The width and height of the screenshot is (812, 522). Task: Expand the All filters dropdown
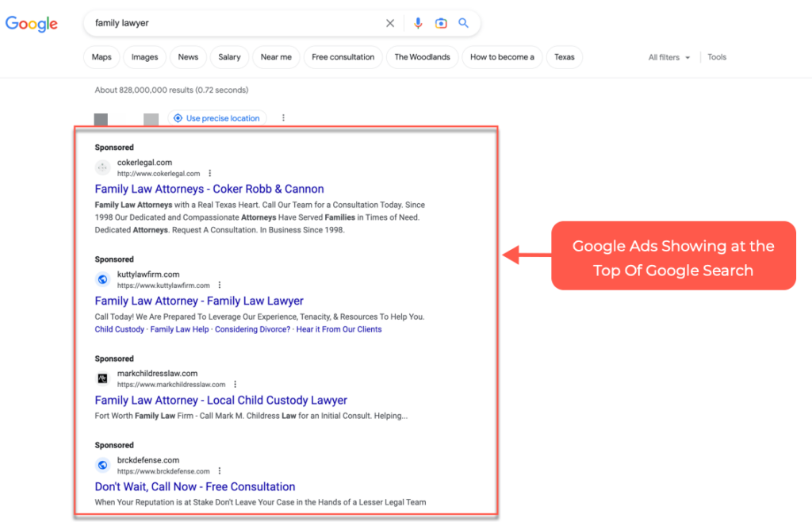tap(668, 57)
